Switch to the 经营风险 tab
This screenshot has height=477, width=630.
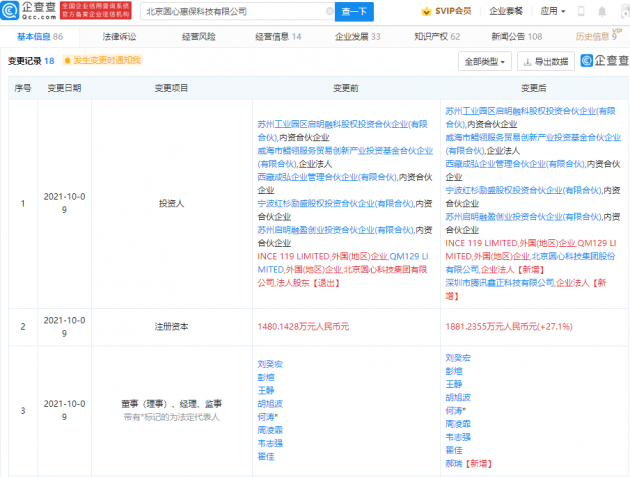pos(198,36)
